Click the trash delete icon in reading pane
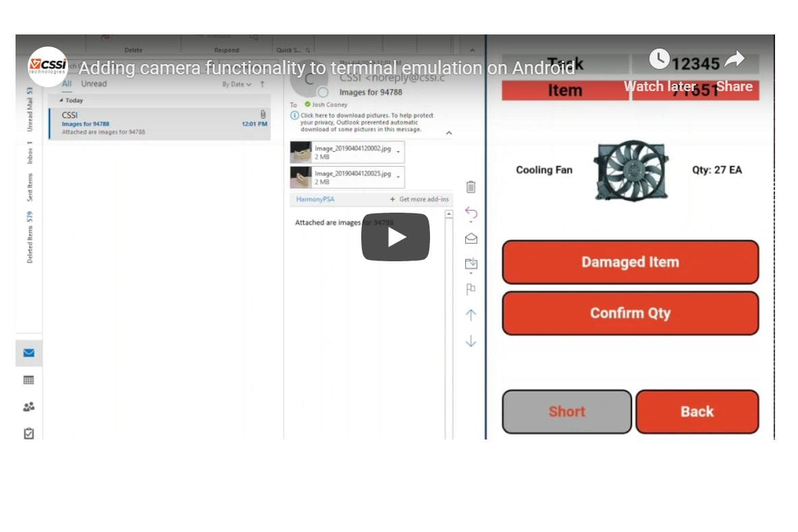Viewport: 798px width, 532px height. pyautogui.click(x=471, y=187)
